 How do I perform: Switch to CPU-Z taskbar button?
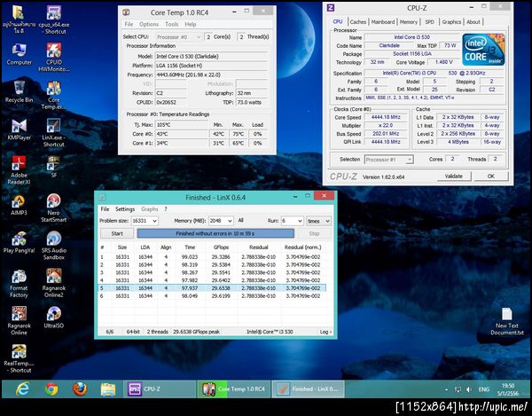coord(159,389)
